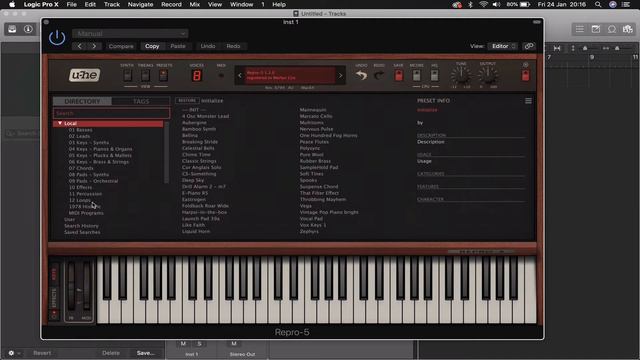Image resolution: width=640 pixels, height=360 pixels.
Task: Open the Logic loop browser icon
Action: click(611, 29)
